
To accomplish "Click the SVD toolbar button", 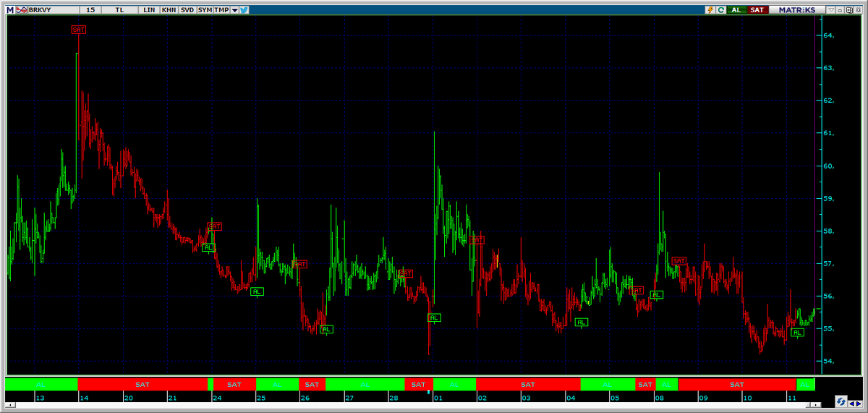I will pyautogui.click(x=187, y=10).
